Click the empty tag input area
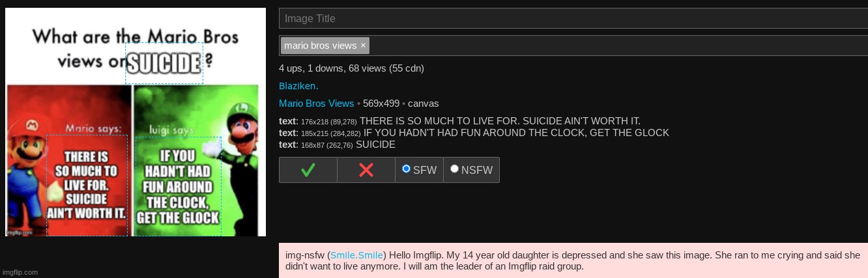The image size is (868, 278). [x=619, y=46]
